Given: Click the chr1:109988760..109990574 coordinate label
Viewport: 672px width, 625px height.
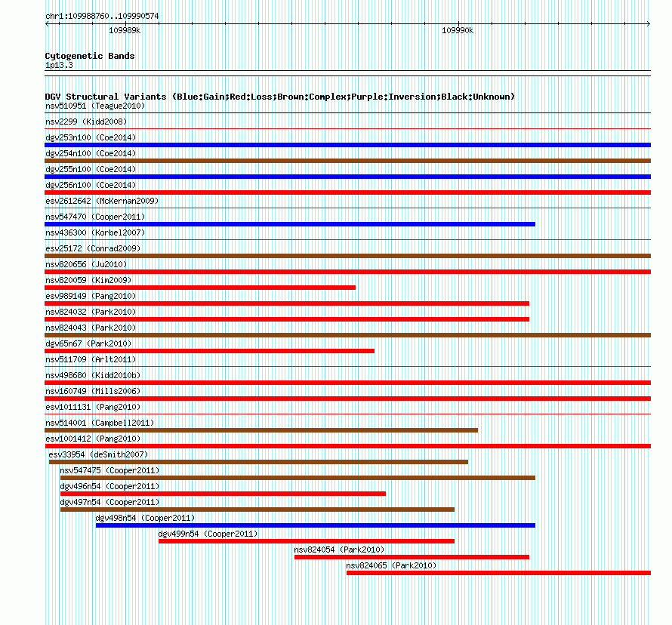Looking at the screenshot, I should [x=102, y=16].
